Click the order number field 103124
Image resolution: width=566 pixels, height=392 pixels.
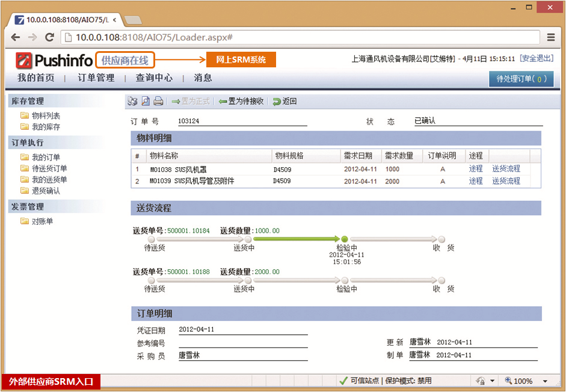pos(242,121)
